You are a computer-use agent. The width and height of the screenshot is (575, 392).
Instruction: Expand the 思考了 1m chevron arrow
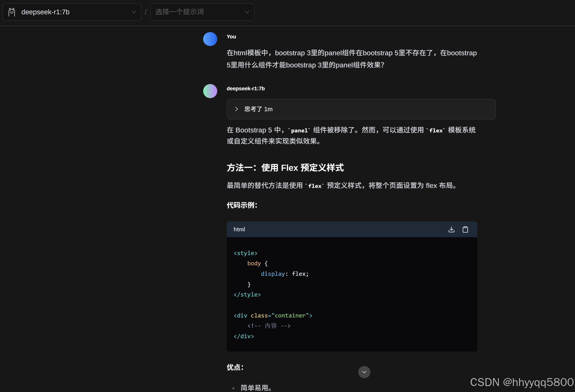(236, 109)
